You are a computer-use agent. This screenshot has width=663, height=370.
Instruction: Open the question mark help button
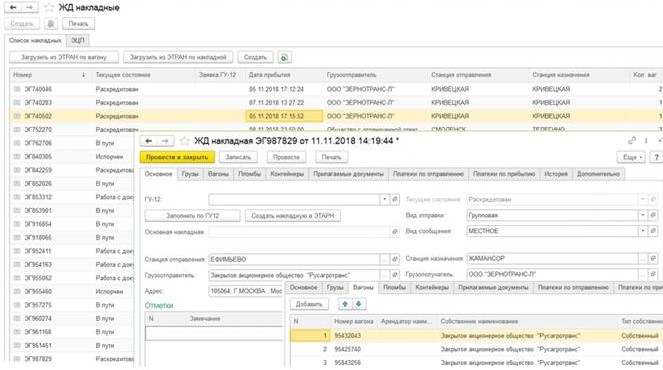(x=656, y=157)
